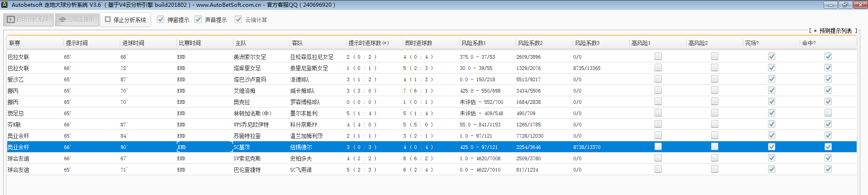Sort by the 联赛 column header
The image size is (868, 195).
(x=15, y=43)
